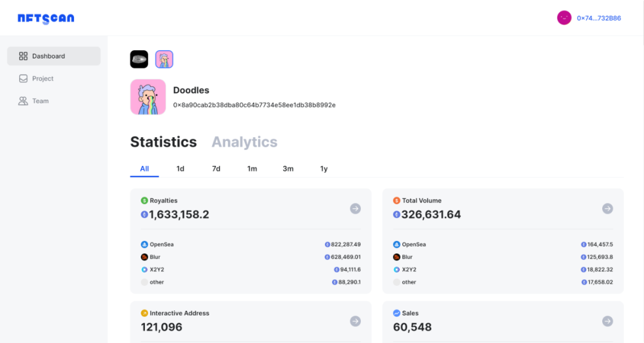Click the Doodles collection title
This screenshot has width=644, height=343.
tap(191, 90)
